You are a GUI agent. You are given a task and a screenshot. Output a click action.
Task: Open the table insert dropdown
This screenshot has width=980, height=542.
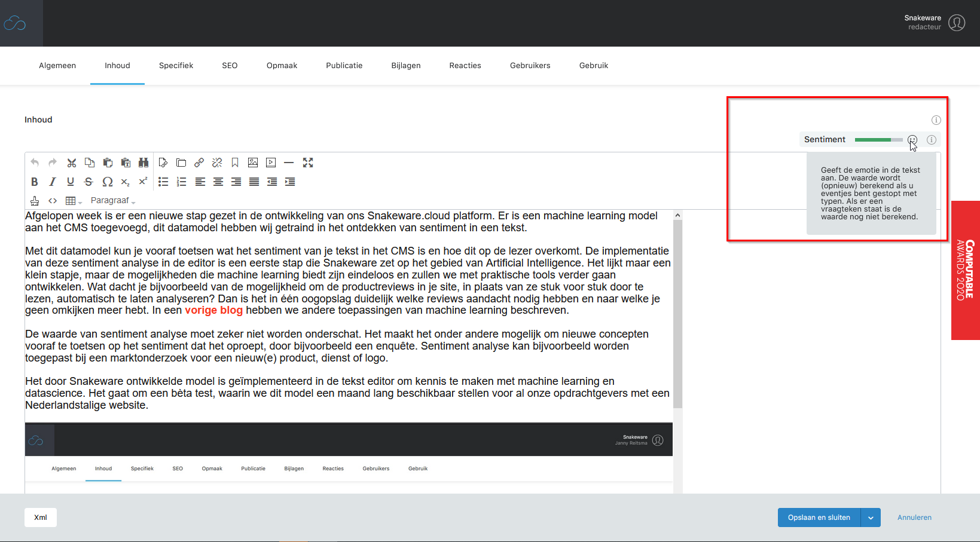(74, 201)
